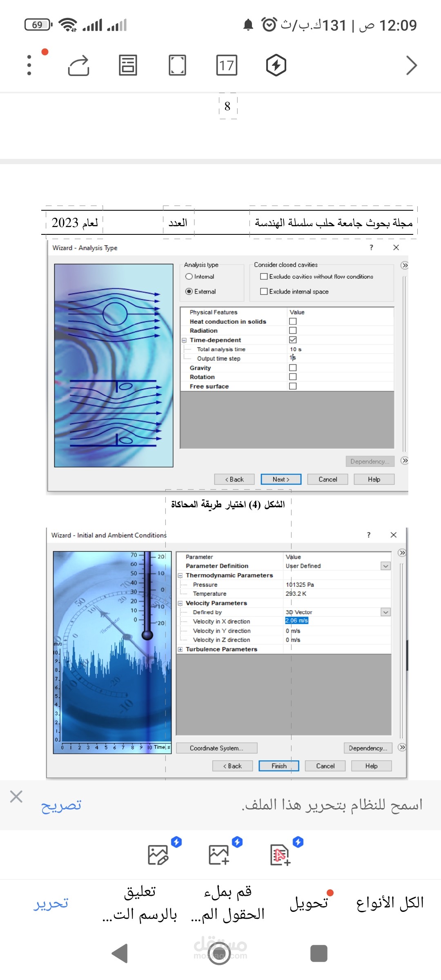This screenshot has height=980, width=441.
Task: Click Cancel in Analysis Type wizard
Action: [x=327, y=479]
